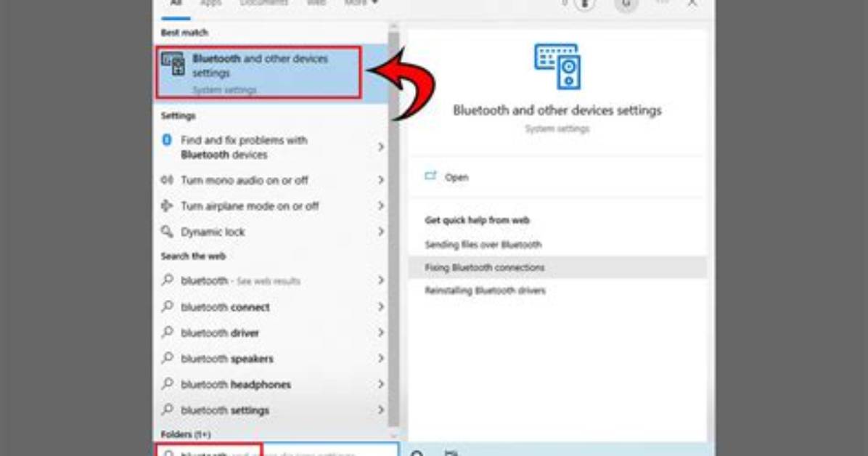
Task: Click search icon next to bluetooth driver
Action: point(167,332)
